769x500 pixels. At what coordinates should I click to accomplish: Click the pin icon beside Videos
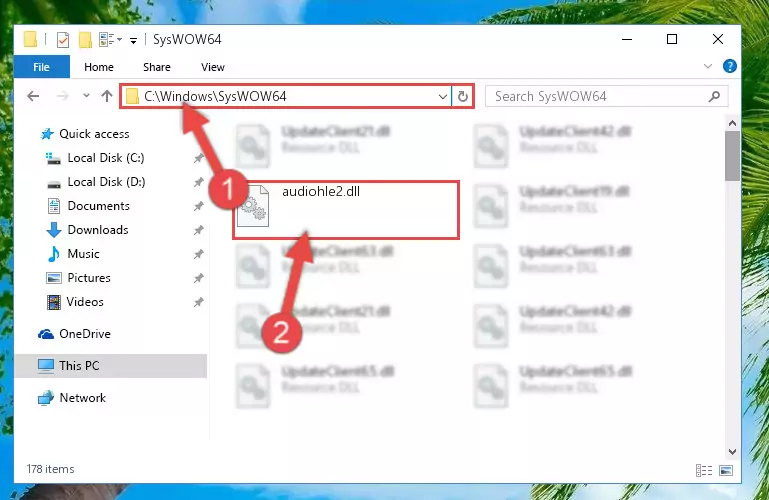[x=198, y=302]
